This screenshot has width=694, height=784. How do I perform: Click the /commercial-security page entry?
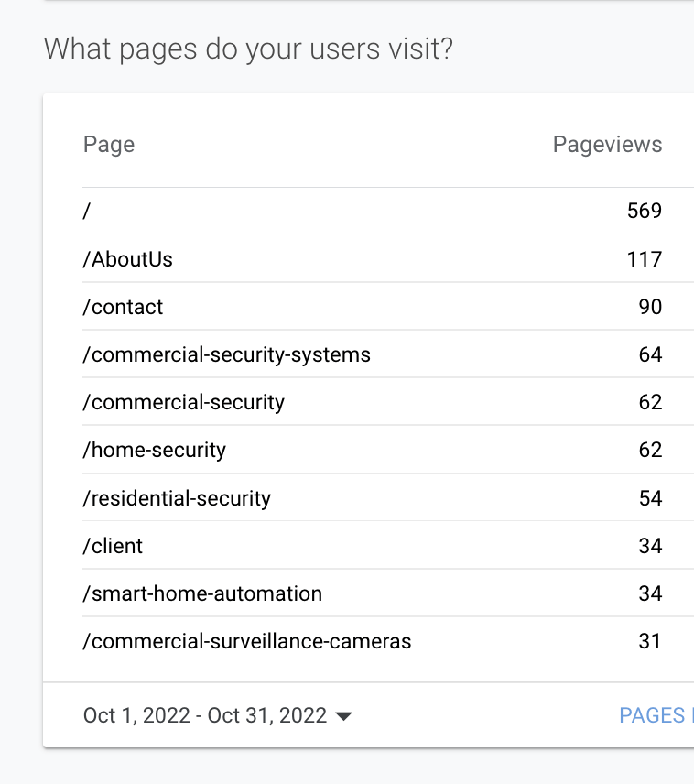tap(183, 402)
